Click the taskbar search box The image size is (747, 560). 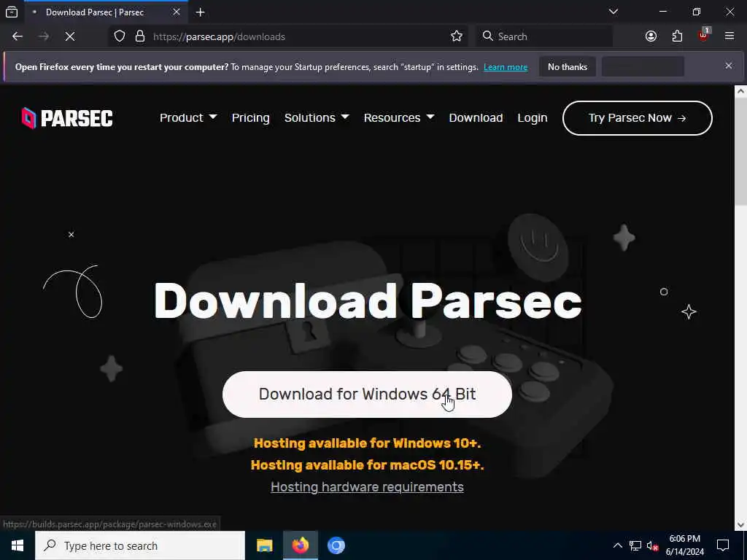coord(140,545)
